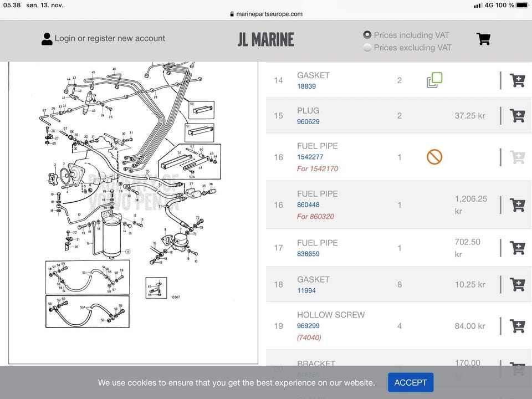Viewport: 532px width, 399px height.
Task: Add FUEL PIPE 860448 to cart
Action: coord(518,205)
